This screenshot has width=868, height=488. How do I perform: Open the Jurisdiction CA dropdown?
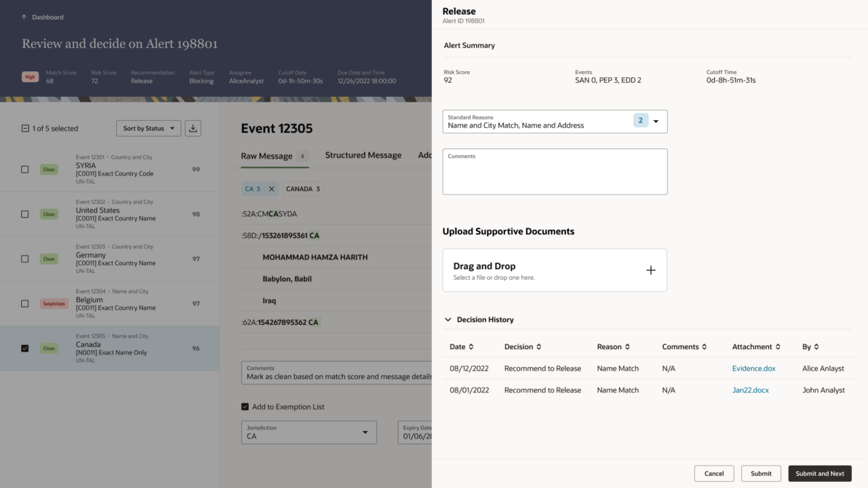309,432
